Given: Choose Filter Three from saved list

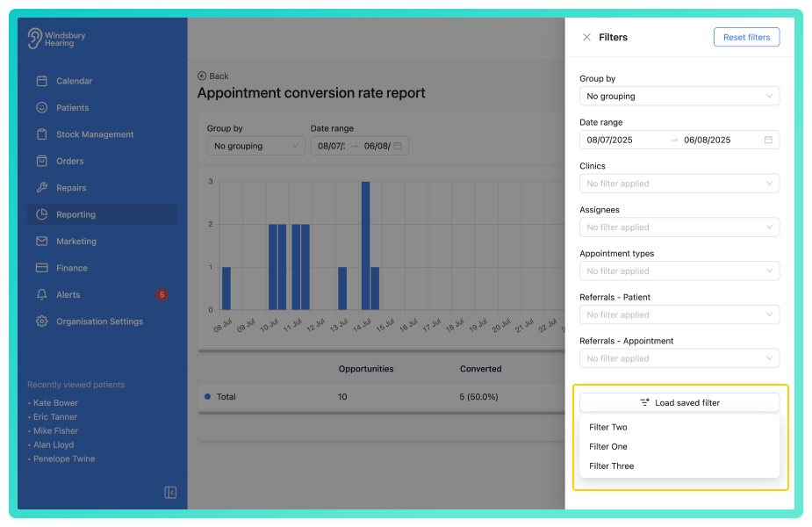Looking at the screenshot, I should click(x=611, y=466).
